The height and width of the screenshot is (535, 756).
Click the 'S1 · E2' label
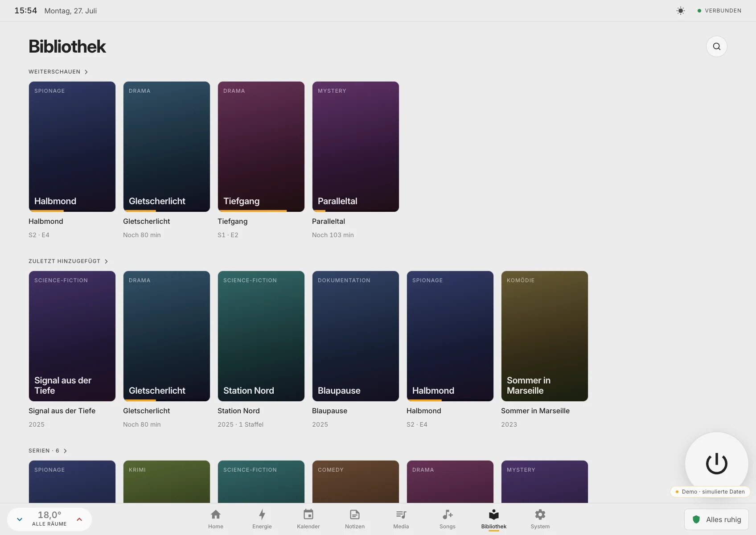point(228,235)
